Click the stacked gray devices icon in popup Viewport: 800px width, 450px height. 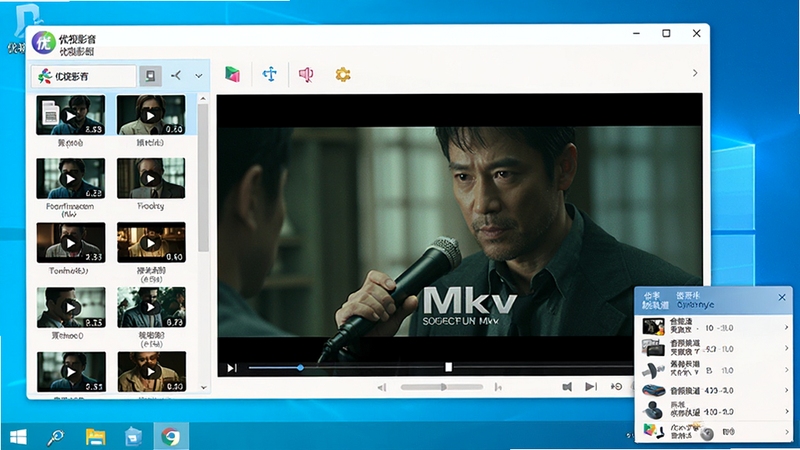(x=653, y=348)
